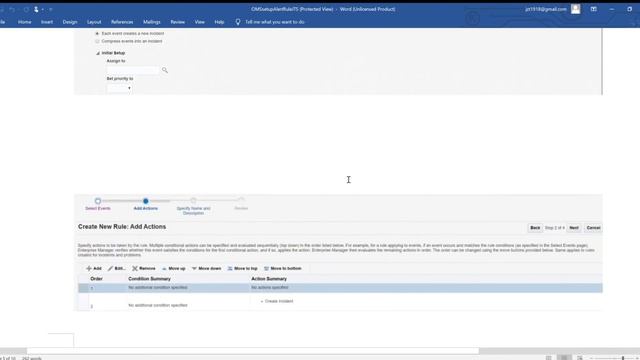Click the Move up icon
The image size is (640, 360).
164,269
